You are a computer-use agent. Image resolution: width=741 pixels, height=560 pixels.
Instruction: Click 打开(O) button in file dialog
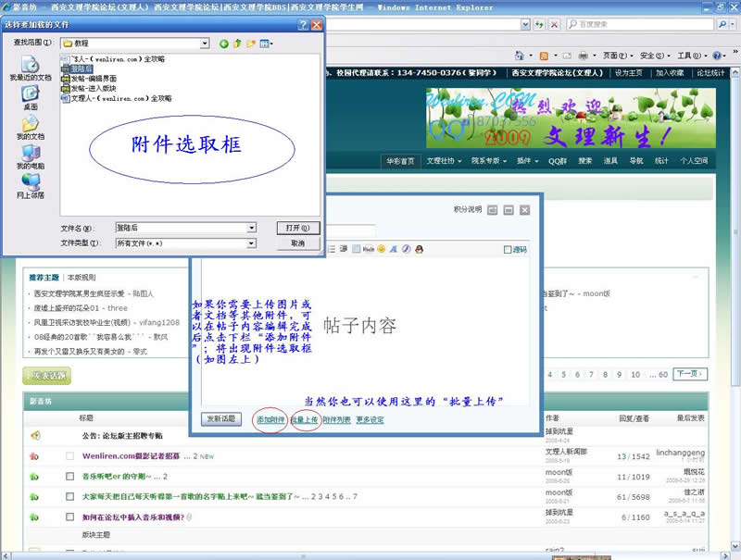[298, 228]
